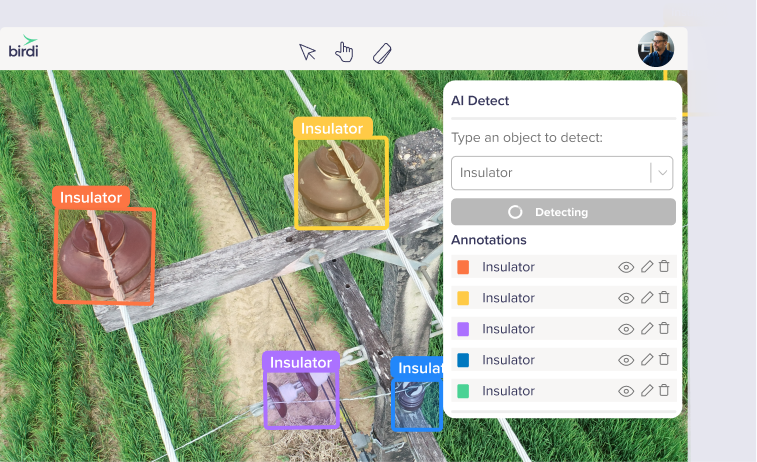Select the blue Insulator label on image
The height and width of the screenshot is (462, 757).
pos(417,368)
